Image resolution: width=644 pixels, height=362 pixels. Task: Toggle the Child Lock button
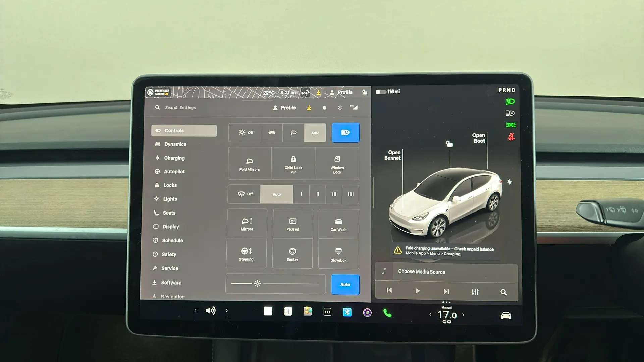pos(293,164)
